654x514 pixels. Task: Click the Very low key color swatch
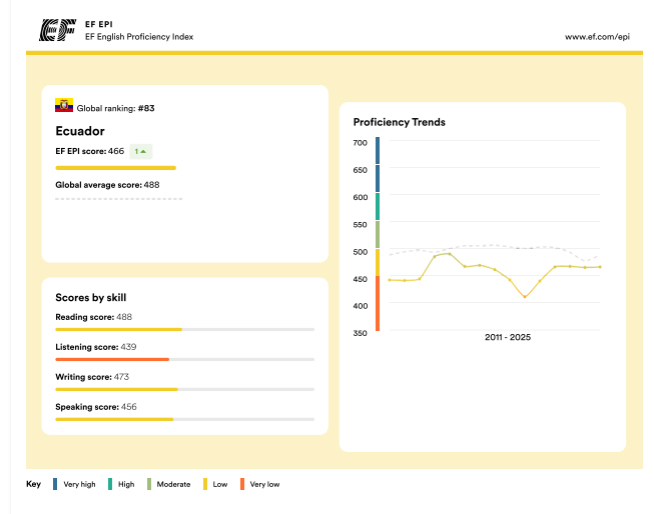(x=241, y=484)
